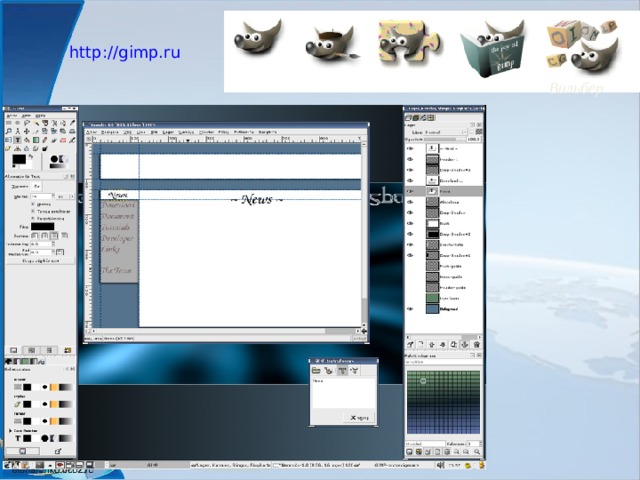Open the http://gimp.ru link
The height and width of the screenshot is (480, 640).
click(124, 52)
